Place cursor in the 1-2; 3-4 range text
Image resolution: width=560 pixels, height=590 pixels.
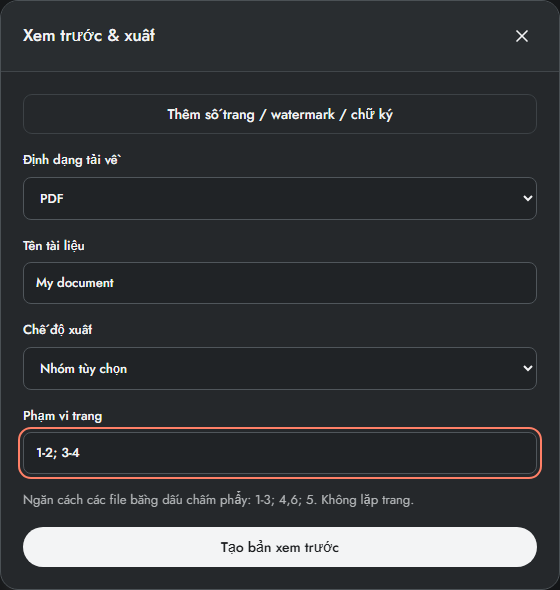(x=58, y=453)
